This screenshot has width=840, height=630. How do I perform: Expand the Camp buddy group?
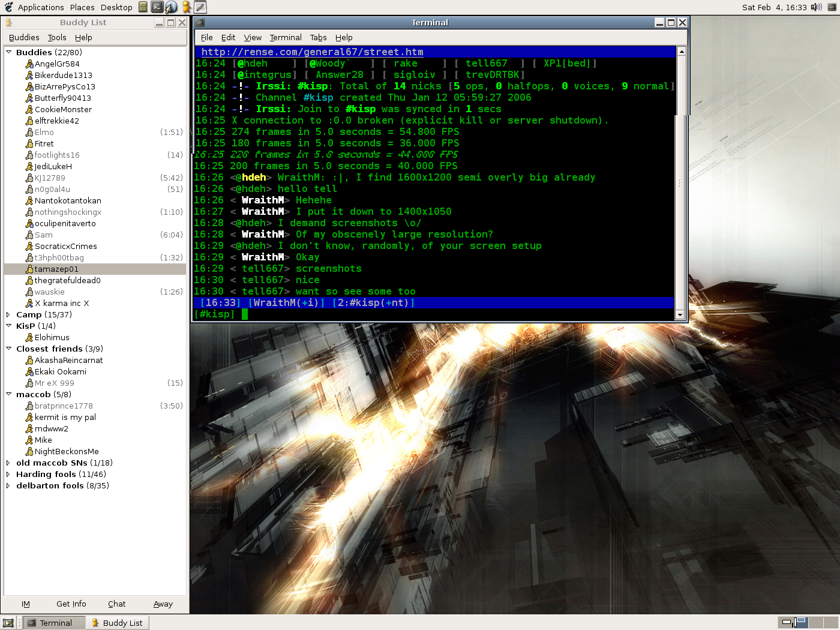[x=8, y=314]
